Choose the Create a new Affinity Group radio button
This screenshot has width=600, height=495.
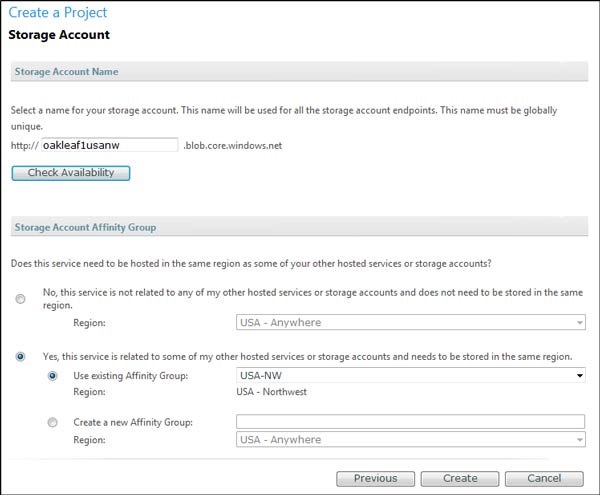tap(52, 422)
